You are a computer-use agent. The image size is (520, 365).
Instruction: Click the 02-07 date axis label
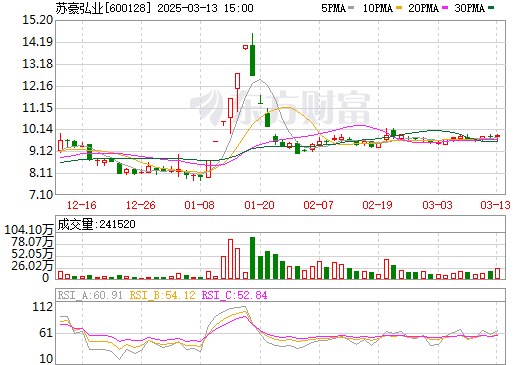click(x=318, y=205)
